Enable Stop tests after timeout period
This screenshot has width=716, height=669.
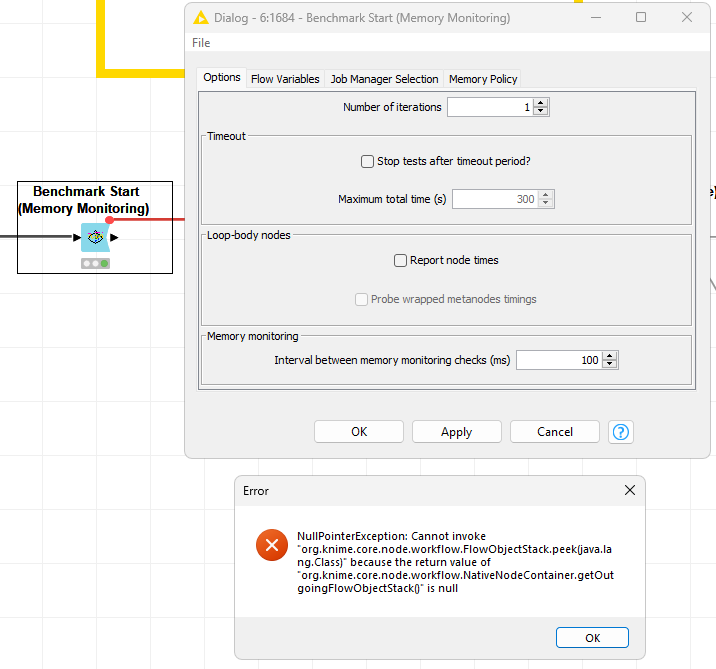click(367, 161)
